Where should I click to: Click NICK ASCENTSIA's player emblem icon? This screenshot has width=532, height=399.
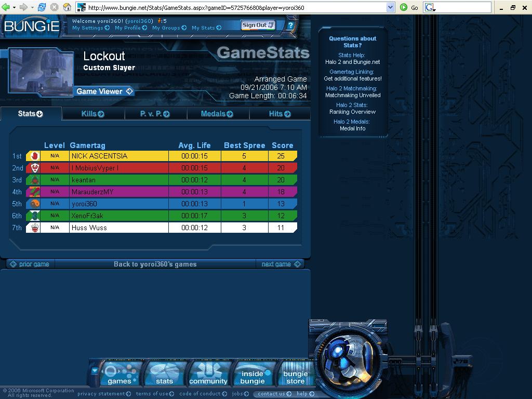tap(34, 156)
